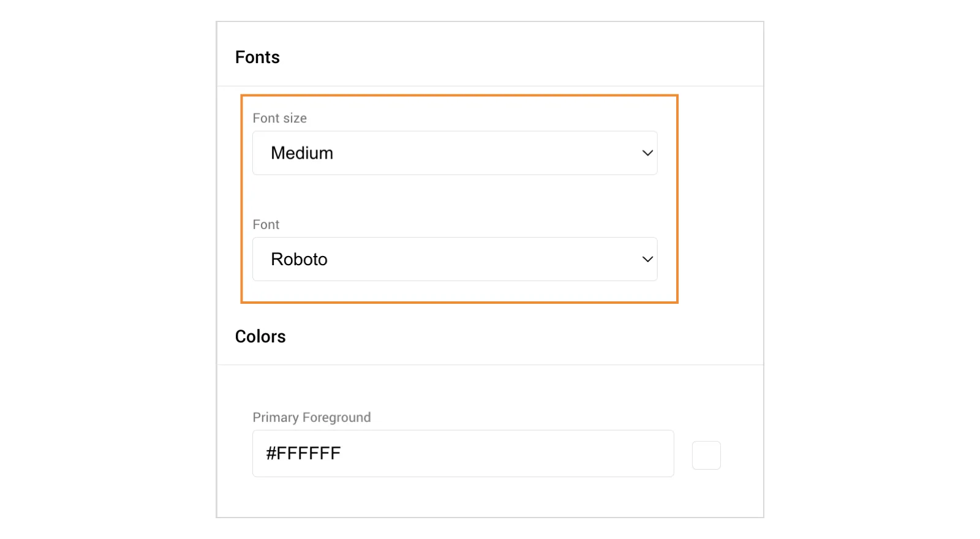980x539 pixels.
Task: Open the Font family dropdown
Action: (x=454, y=259)
